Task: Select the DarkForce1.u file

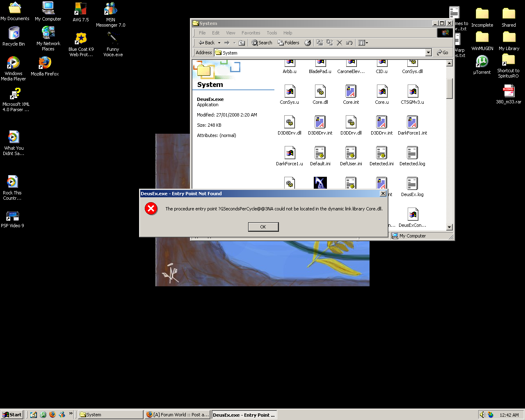Action: [x=290, y=156]
